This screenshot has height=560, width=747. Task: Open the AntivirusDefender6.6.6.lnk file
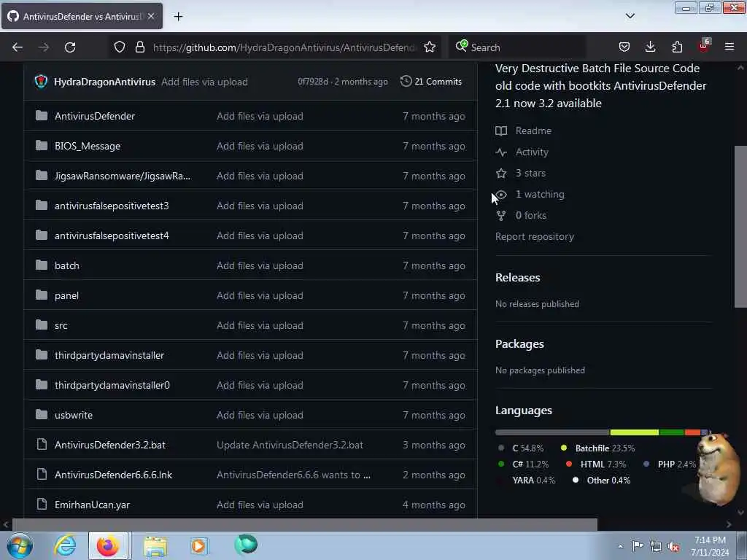(x=113, y=475)
